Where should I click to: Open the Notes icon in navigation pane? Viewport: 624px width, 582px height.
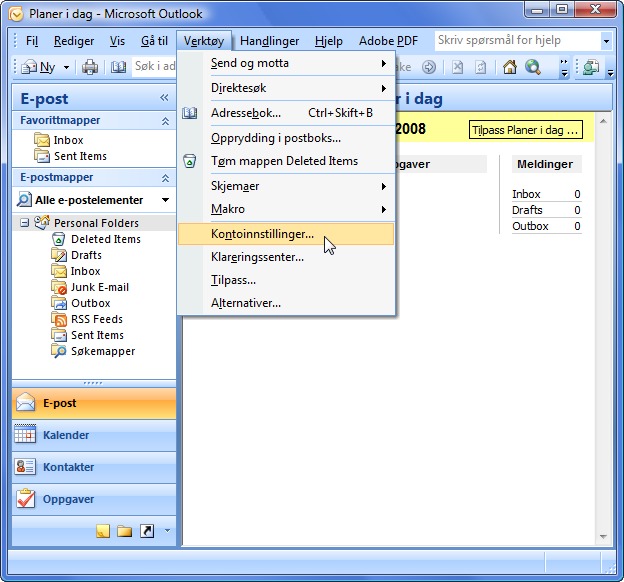[x=102, y=531]
